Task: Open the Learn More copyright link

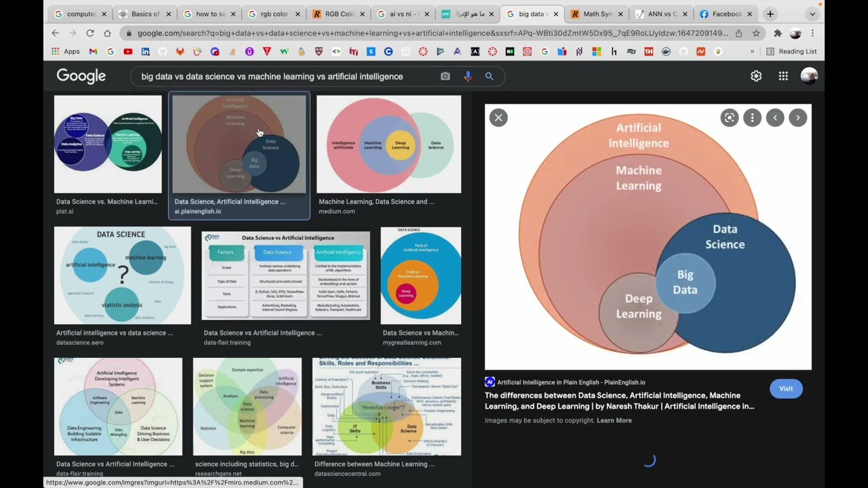Action: (614, 420)
